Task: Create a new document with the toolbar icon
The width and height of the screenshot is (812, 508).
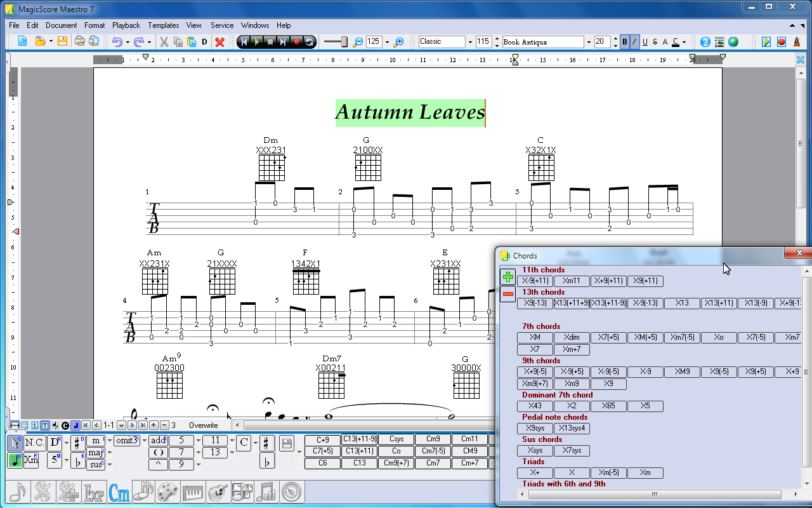Action: coord(22,42)
